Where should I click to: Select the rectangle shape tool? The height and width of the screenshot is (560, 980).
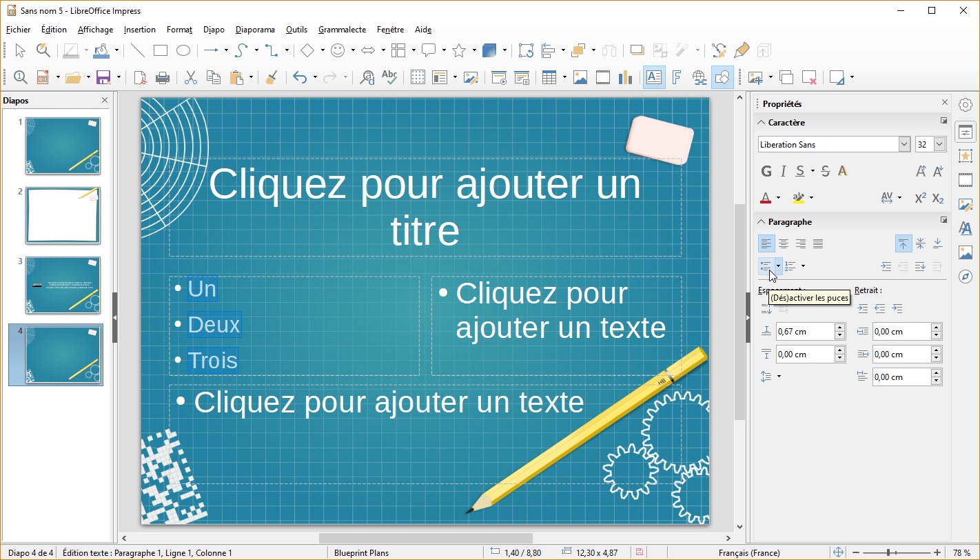161,50
